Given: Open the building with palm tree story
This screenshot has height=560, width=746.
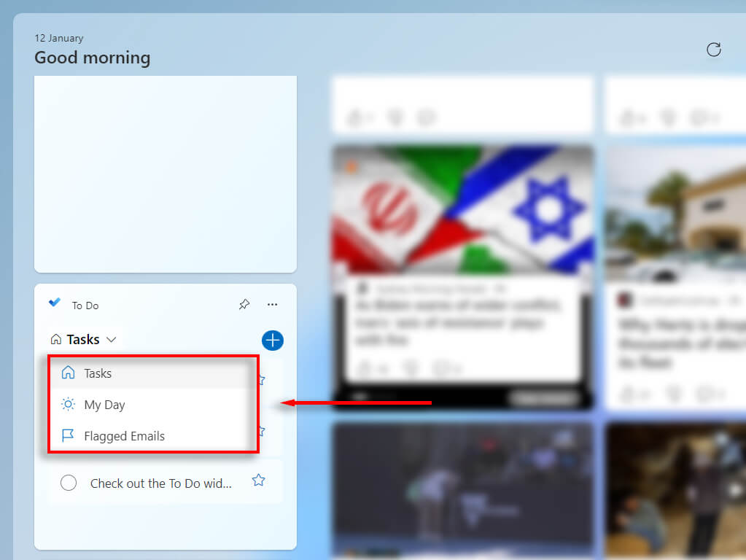Looking at the screenshot, I should click(x=675, y=214).
